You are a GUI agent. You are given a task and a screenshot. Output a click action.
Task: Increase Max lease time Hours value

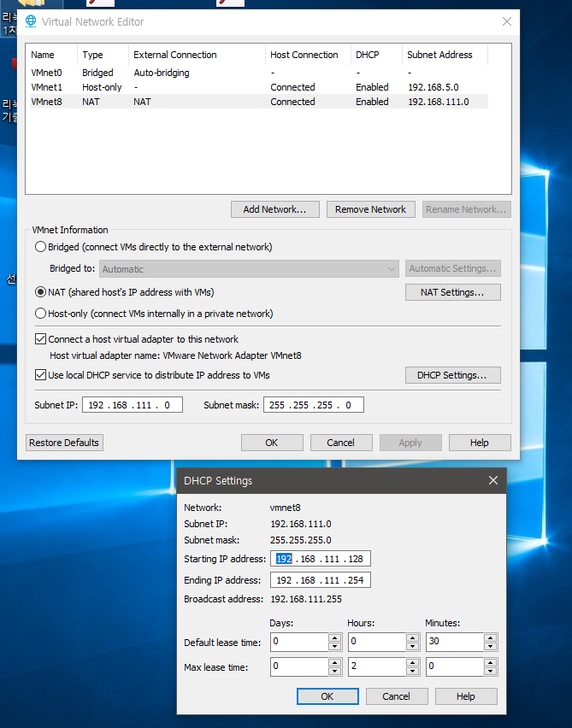(412, 662)
